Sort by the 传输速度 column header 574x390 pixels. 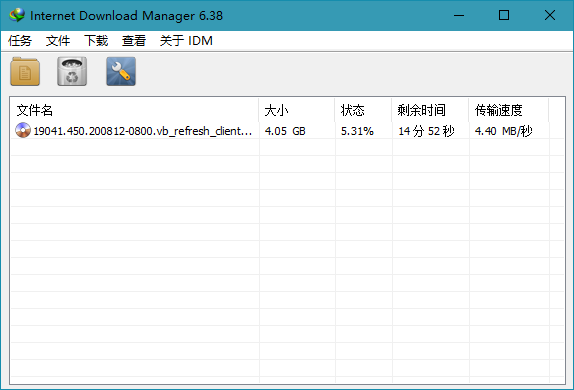tap(508, 110)
